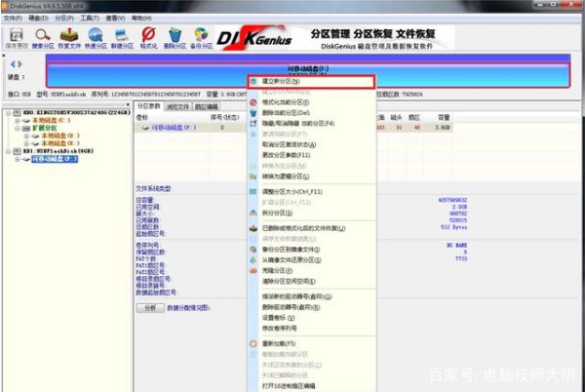Switch to the 分区参数 tab
This screenshot has width=585, height=392.
pos(149,106)
